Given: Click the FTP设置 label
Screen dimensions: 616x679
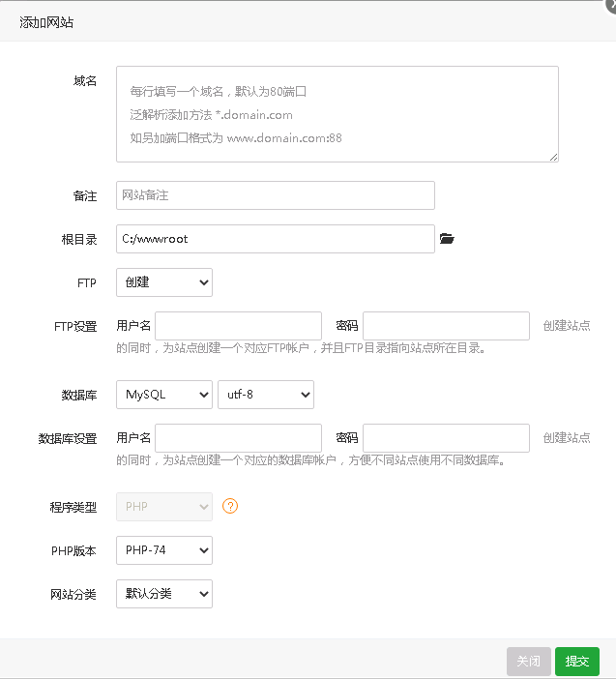Looking at the screenshot, I should (75, 327).
